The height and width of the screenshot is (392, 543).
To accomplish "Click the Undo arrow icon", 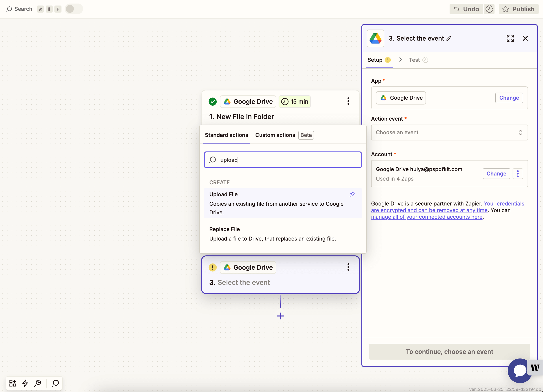I will 456,9.
